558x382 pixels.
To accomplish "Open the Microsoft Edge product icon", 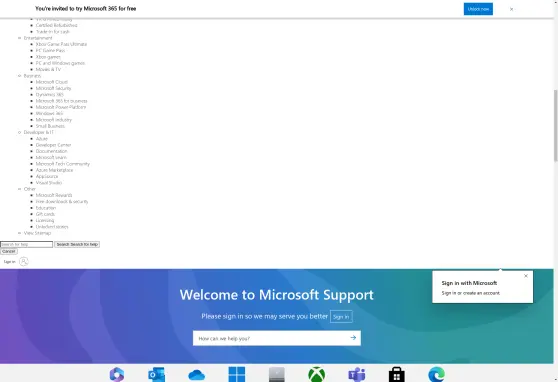I will tap(437, 375).
